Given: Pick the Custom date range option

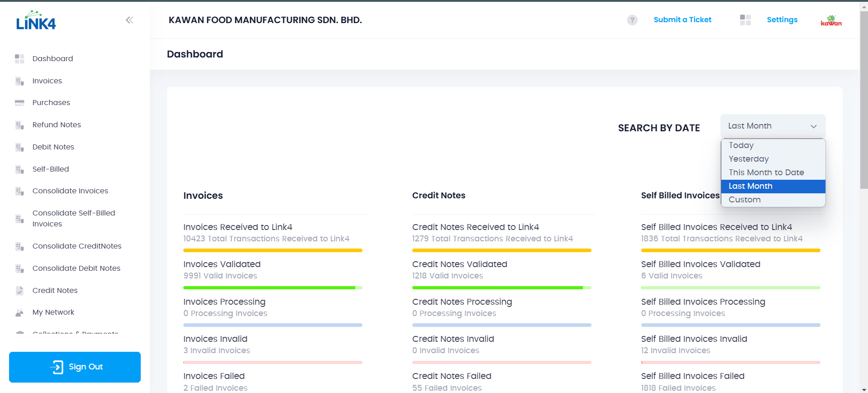Looking at the screenshot, I should 744,200.
